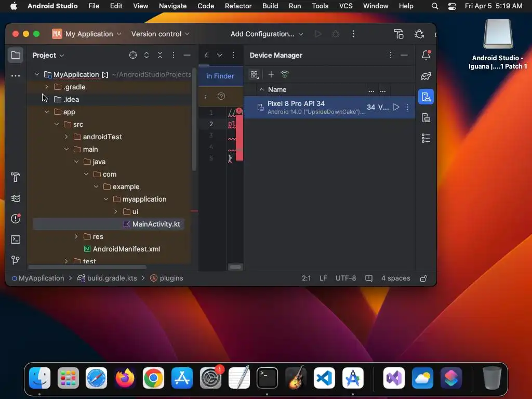Expand the res folder

[76, 236]
